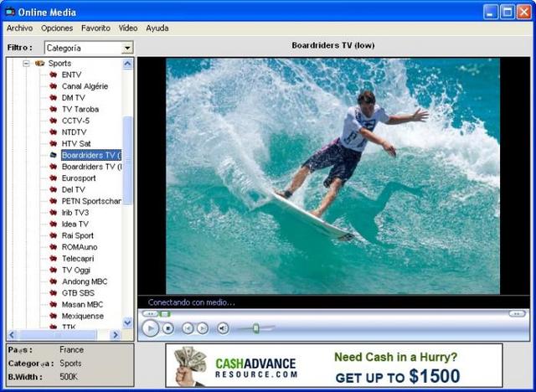
Task: Click the channel list scroll down arrow
Action: pos(127,322)
